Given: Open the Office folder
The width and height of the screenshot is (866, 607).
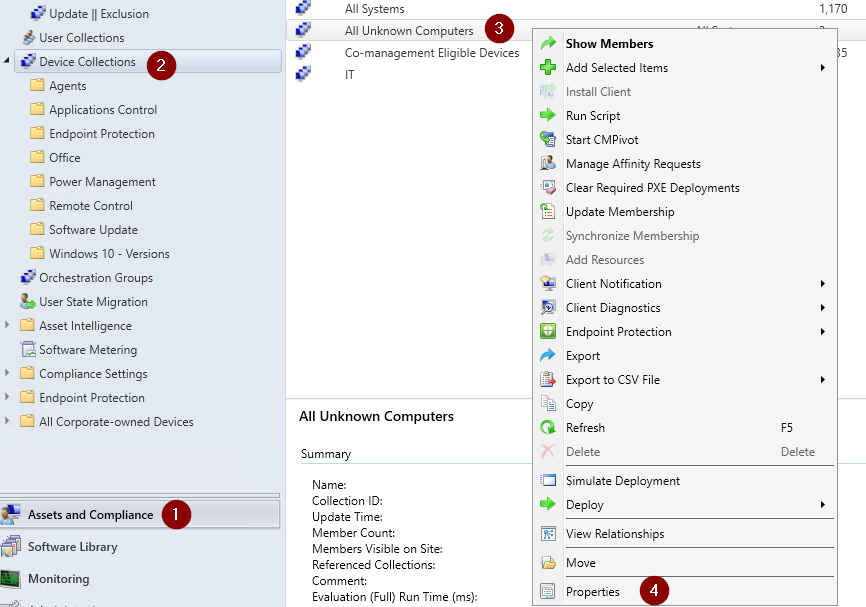Looking at the screenshot, I should point(65,157).
